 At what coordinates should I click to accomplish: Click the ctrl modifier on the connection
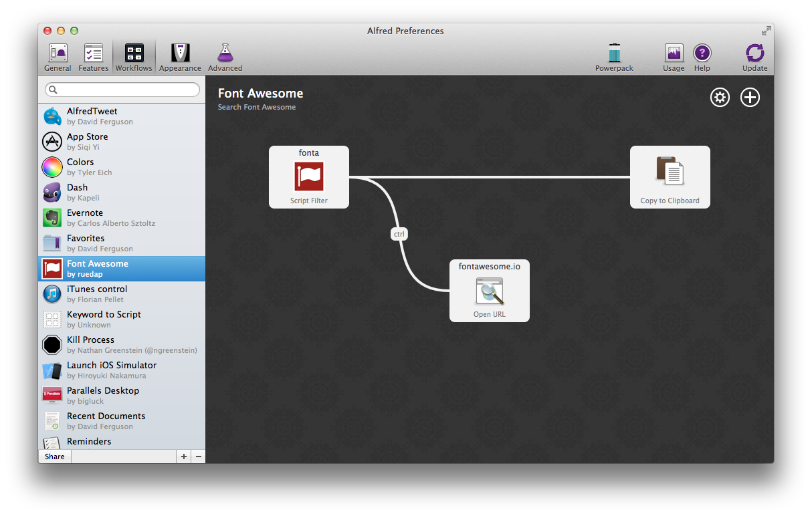tap(399, 234)
